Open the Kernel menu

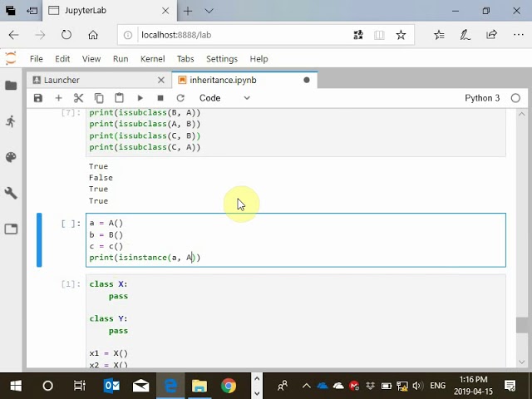tap(153, 59)
